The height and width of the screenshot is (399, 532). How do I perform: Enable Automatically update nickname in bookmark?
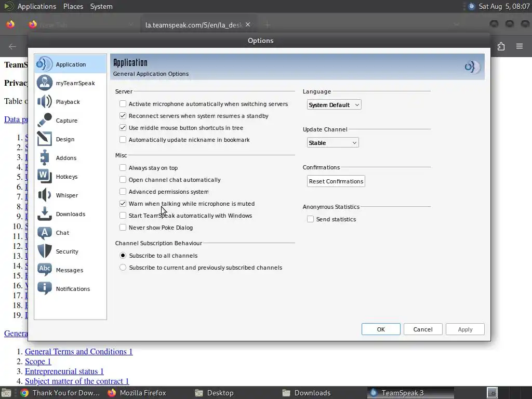click(x=123, y=139)
